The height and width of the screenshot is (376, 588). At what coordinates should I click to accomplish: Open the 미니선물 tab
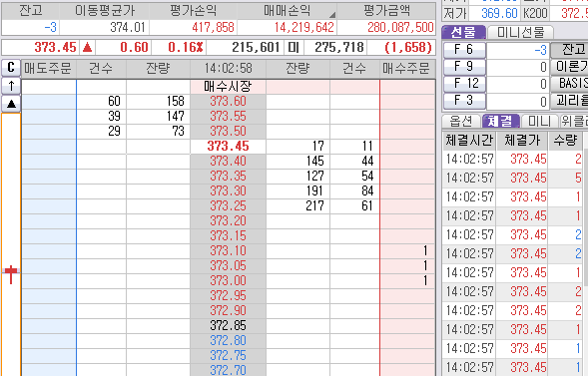point(520,32)
